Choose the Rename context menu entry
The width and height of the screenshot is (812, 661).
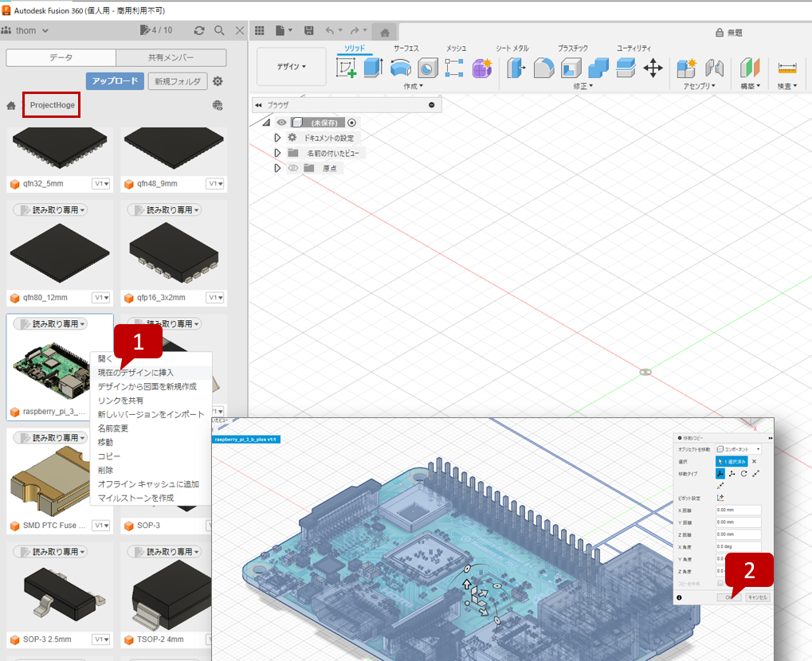click(151, 428)
